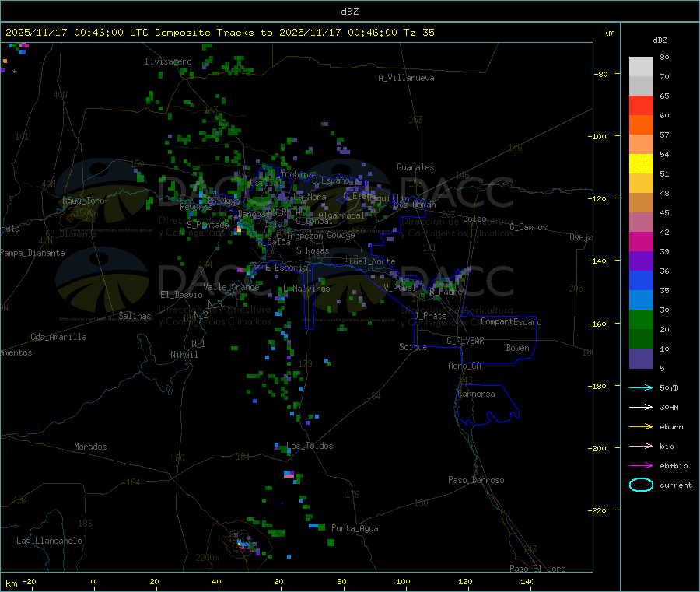Click the '-160' km axis tick label
This screenshot has height=592, width=700.
point(599,324)
